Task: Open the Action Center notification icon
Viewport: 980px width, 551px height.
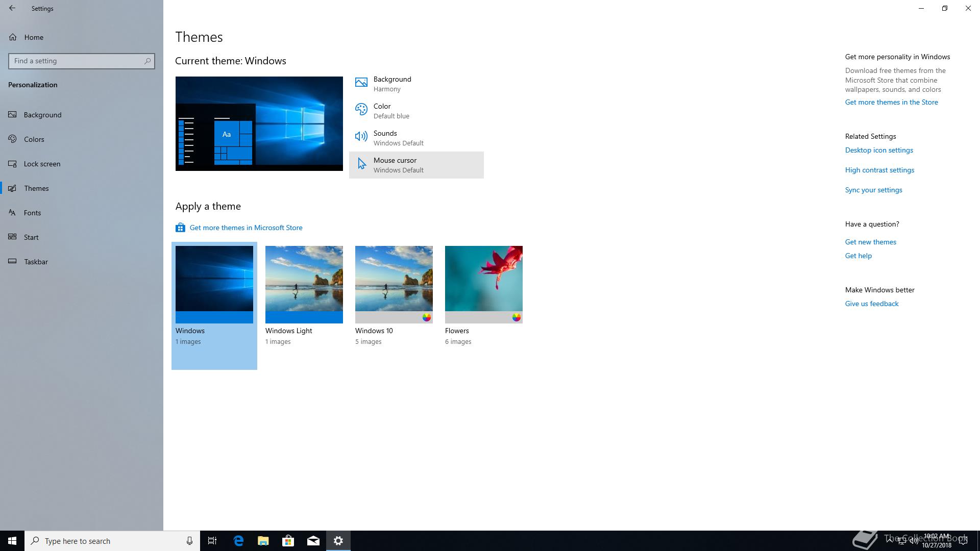Action: coord(963,541)
